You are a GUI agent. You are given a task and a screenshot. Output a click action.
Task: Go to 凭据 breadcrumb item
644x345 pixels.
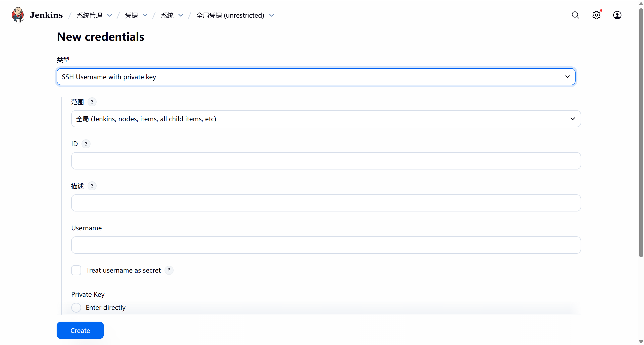coord(131,15)
